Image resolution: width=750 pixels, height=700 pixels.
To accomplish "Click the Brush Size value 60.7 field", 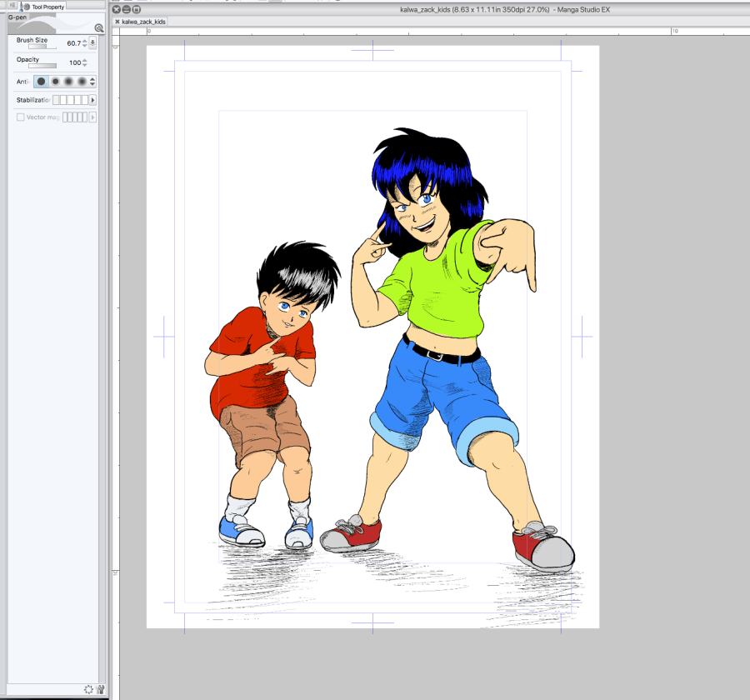I will pos(73,42).
